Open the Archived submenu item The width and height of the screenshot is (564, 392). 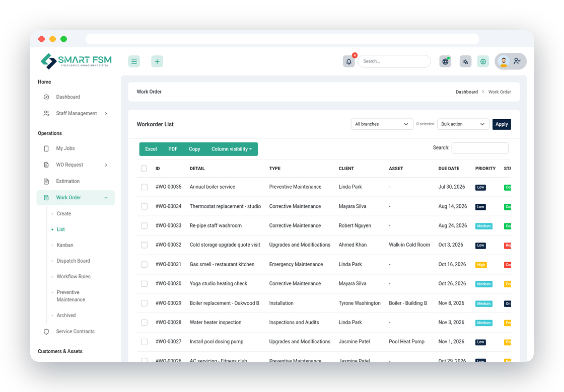(66, 316)
